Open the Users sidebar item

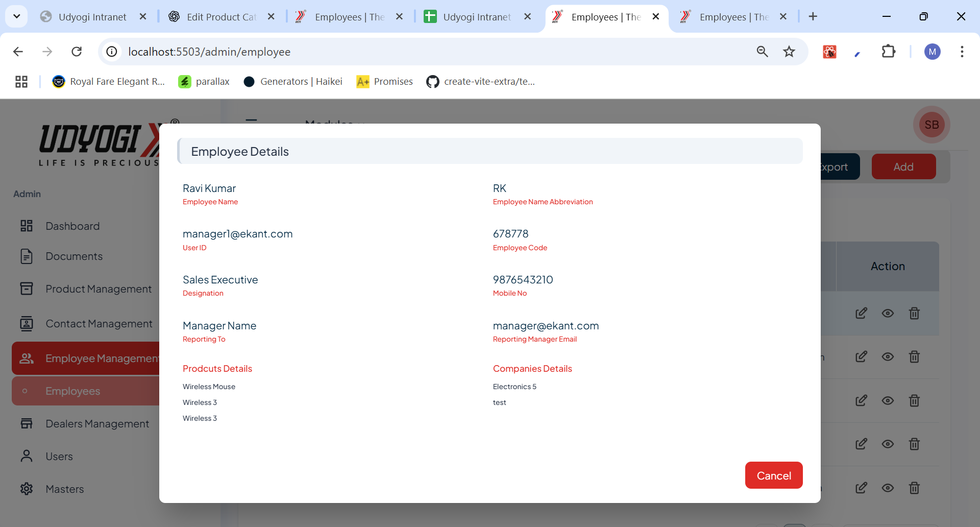pyautogui.click(x=59, y=457)
